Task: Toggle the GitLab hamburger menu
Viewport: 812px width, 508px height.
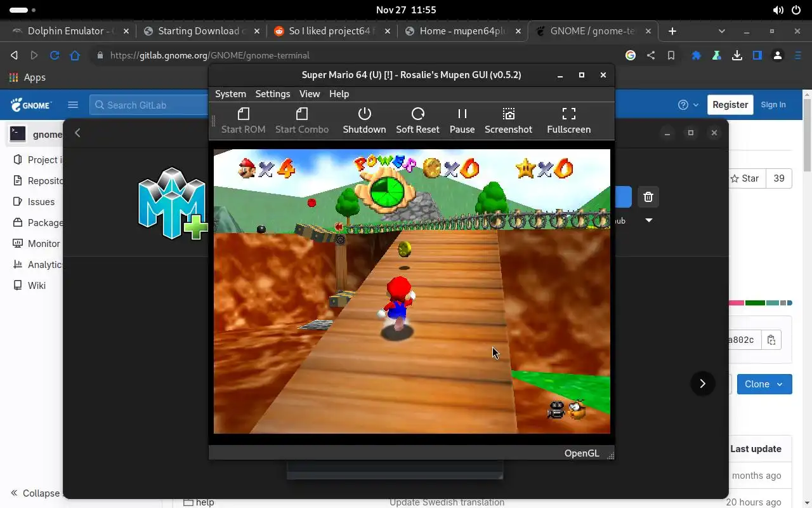Action: (73, 105)
